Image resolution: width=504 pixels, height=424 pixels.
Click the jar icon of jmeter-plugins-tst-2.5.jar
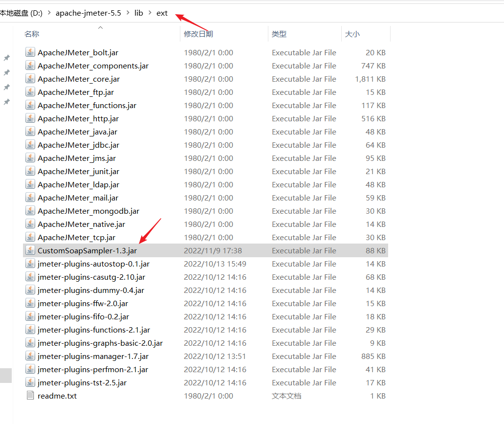[30, 382]
